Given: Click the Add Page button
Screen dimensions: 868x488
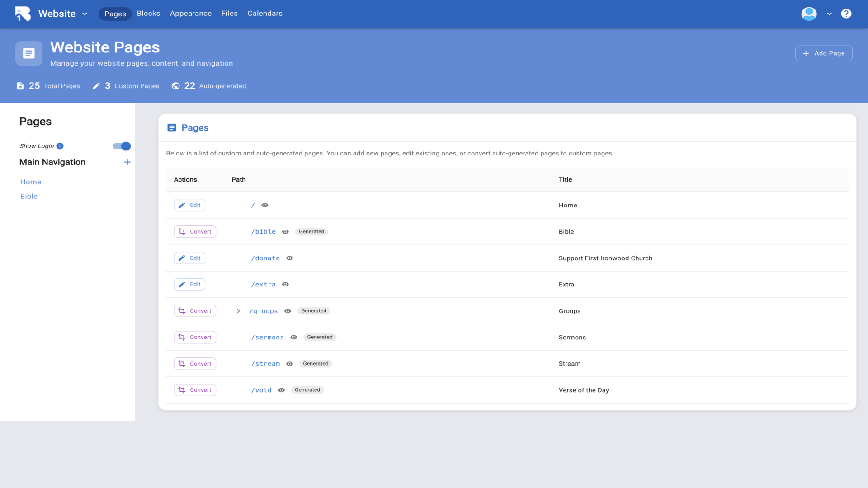Looking at the screenshot, I should click(x=824, y=53).
